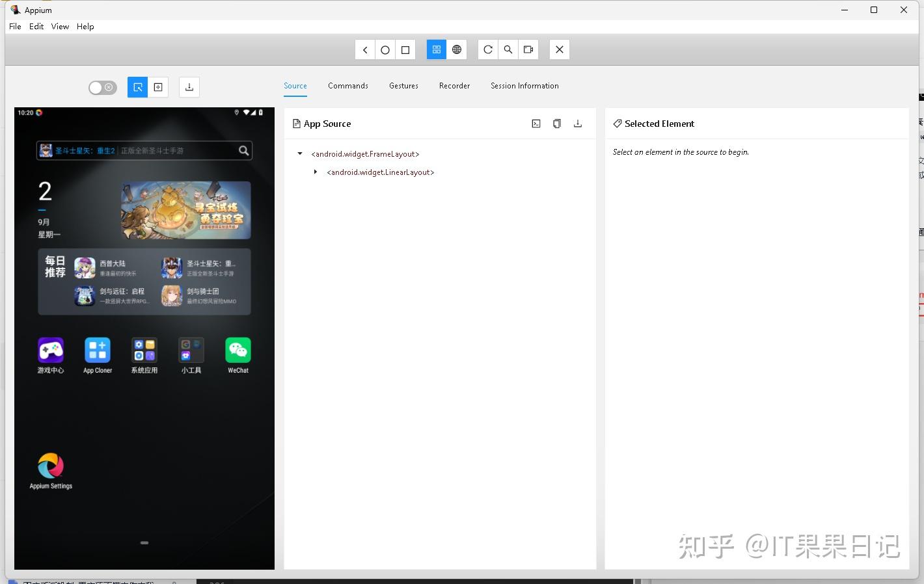Switch to the Commands tab

pyautogui.click(x=347, y=85)
